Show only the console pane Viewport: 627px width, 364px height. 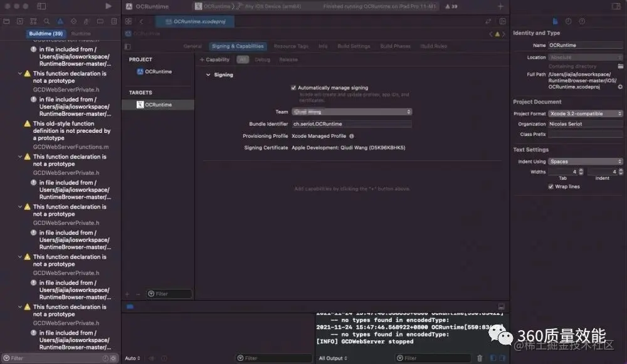[x=502, y=358]
